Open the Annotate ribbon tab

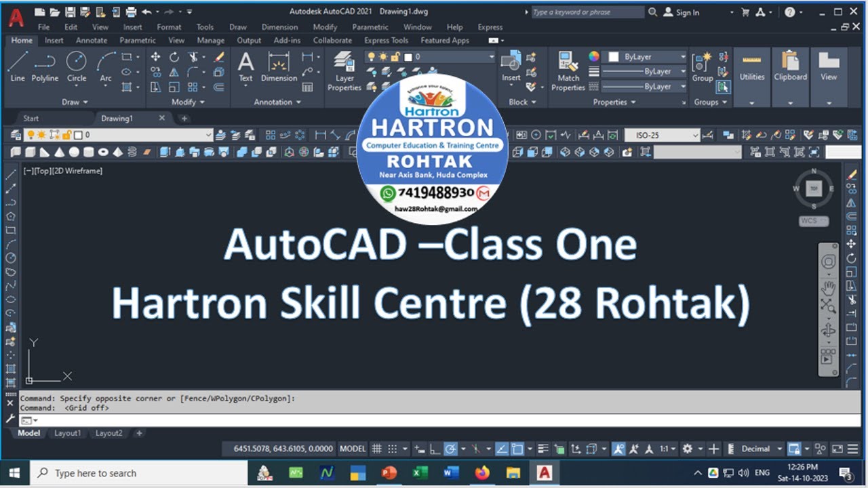pos(92,40)
